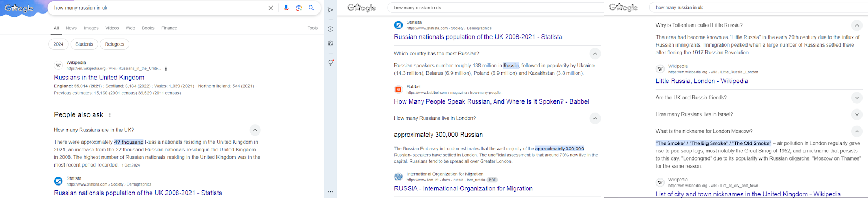Open Google Lens image search icon
The width and height of the screenshot is (868, 198).
299,8
